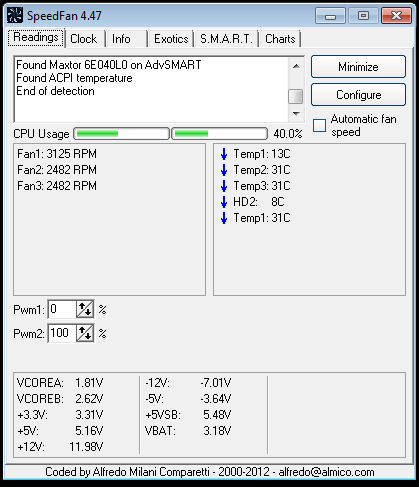Click the 40.0% CPU usage value
The width and height of the screenshot is (419, 487).
click(288, 134)
